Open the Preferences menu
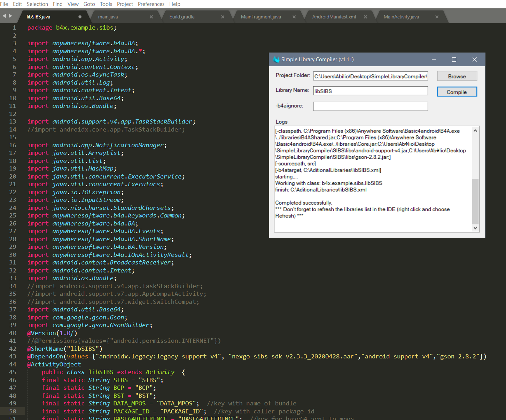The height and width of the screenshot is (420, 506). (x=151, y=4)
